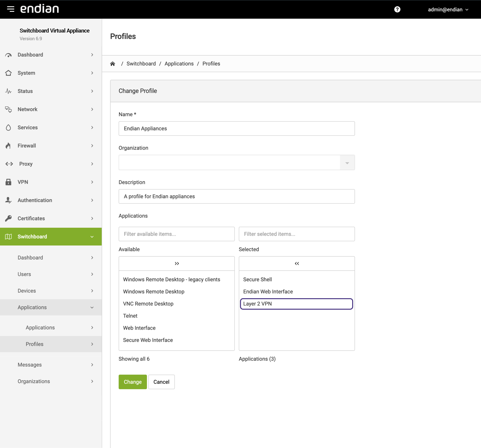Open the Proxy menu item

51,164
